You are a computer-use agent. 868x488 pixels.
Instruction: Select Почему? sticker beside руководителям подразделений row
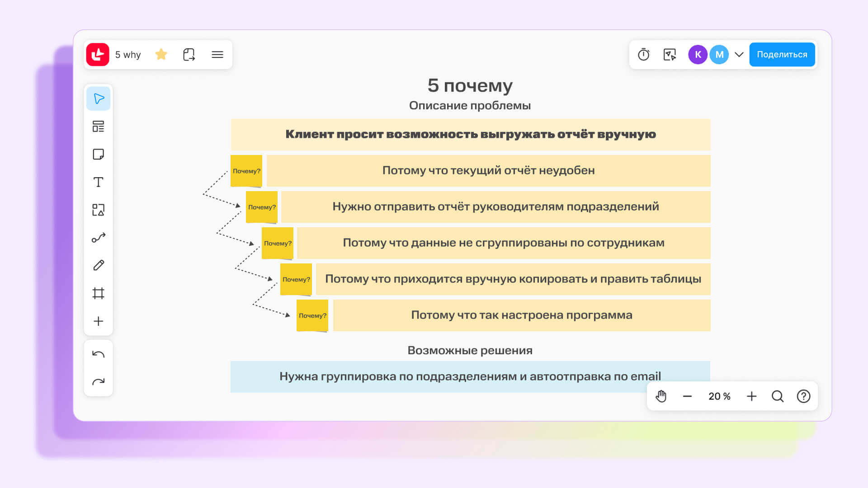point(262,207)
